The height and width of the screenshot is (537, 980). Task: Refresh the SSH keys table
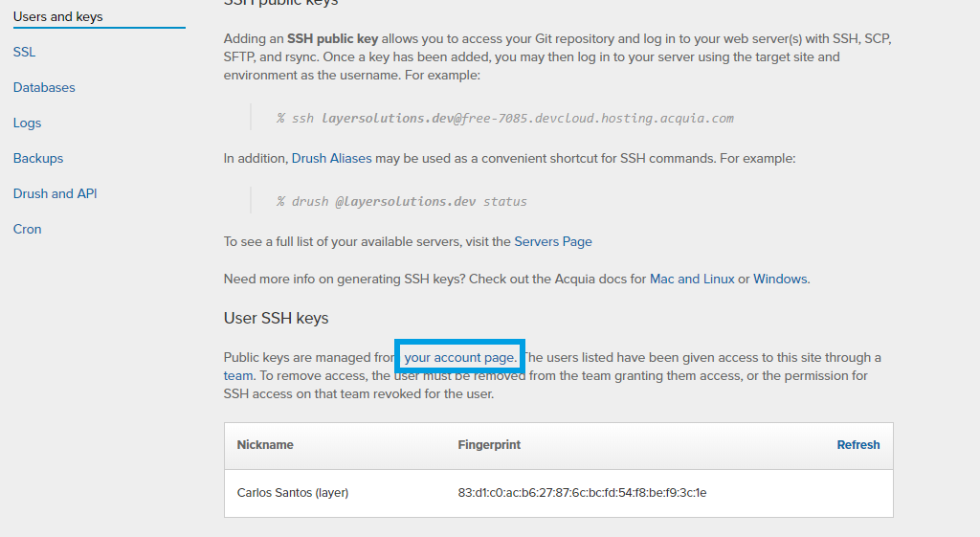[857, 444]
